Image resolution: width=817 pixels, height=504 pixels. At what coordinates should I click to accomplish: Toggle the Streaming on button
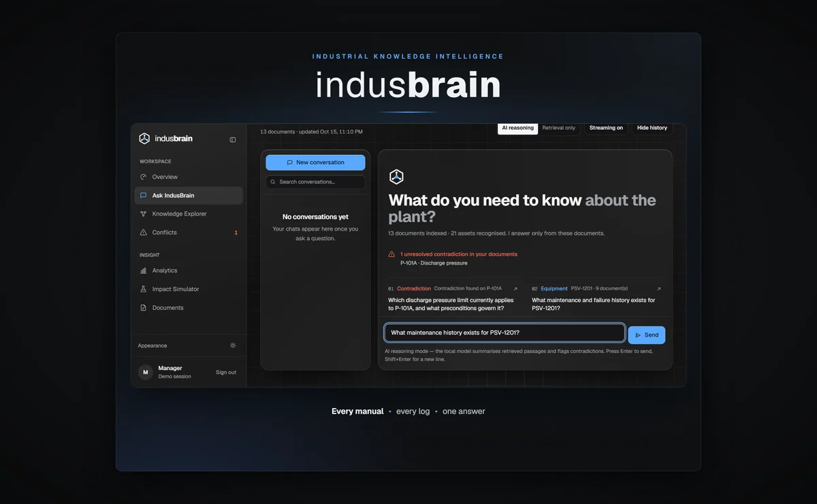coord(606,128)
